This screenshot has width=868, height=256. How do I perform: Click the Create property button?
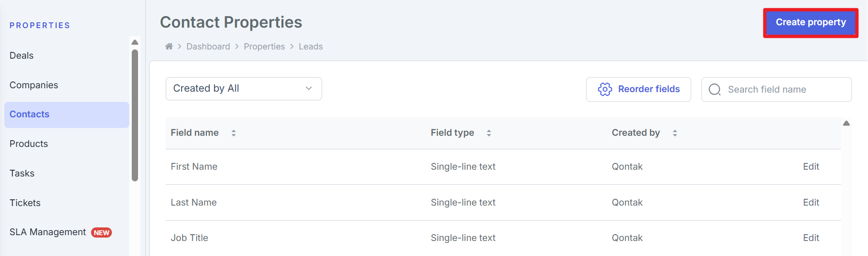click(x=810, y=22)
